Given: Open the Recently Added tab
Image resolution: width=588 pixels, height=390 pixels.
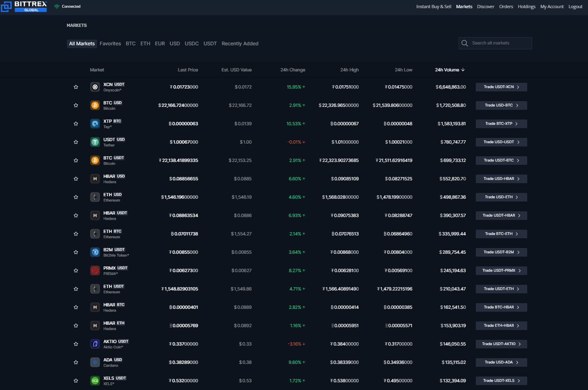Looking at the screenshot, I should point(240,44).
